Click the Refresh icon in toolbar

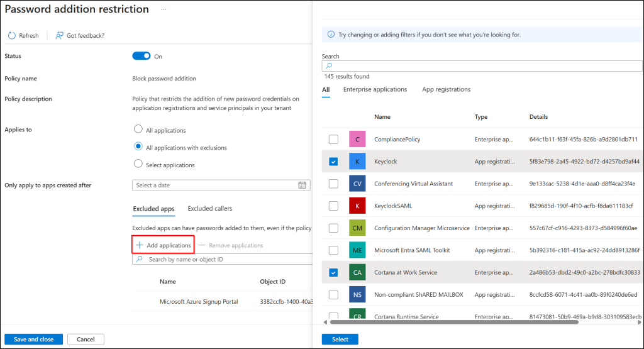(x=12, y=36)
